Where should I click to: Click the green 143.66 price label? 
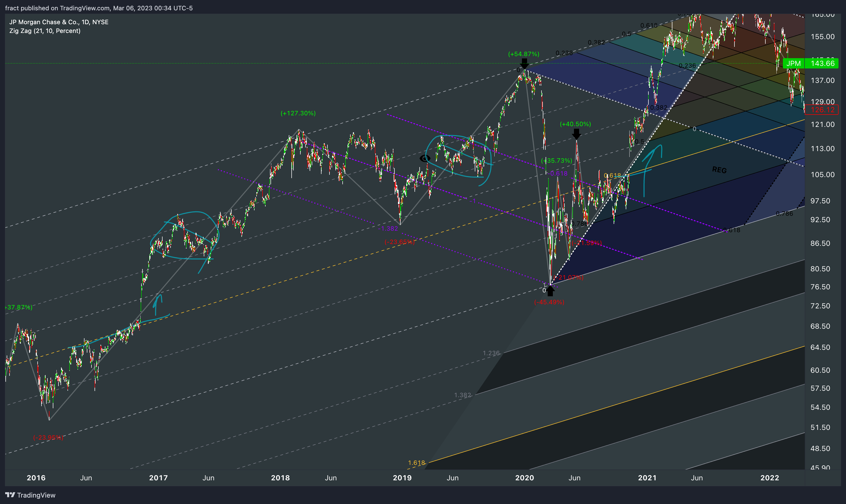822,64
